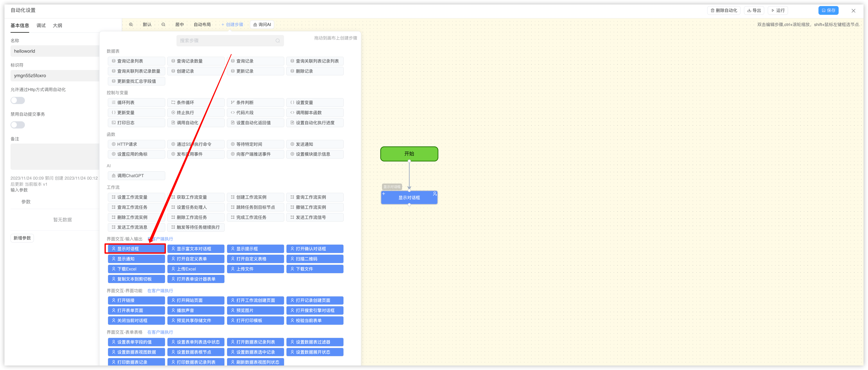Click the 新增参数 button
Viewport: 868px width, 370px height.
click(22, 238)
